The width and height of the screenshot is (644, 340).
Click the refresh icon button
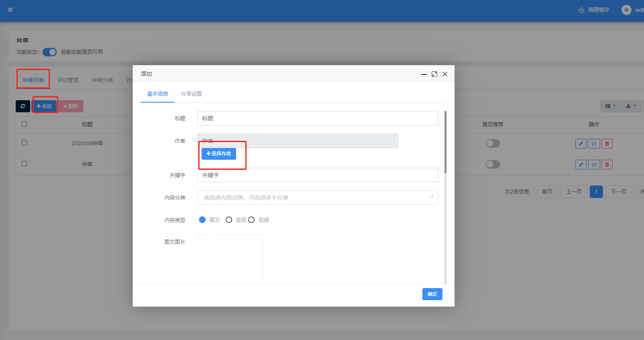pyautogui.click(x=23, y=106)
